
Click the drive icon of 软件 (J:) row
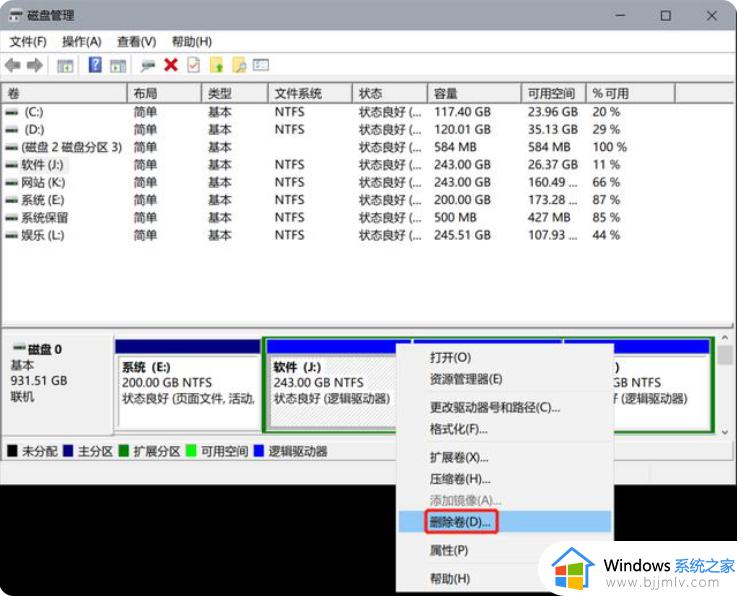click(x=12, y=165)
